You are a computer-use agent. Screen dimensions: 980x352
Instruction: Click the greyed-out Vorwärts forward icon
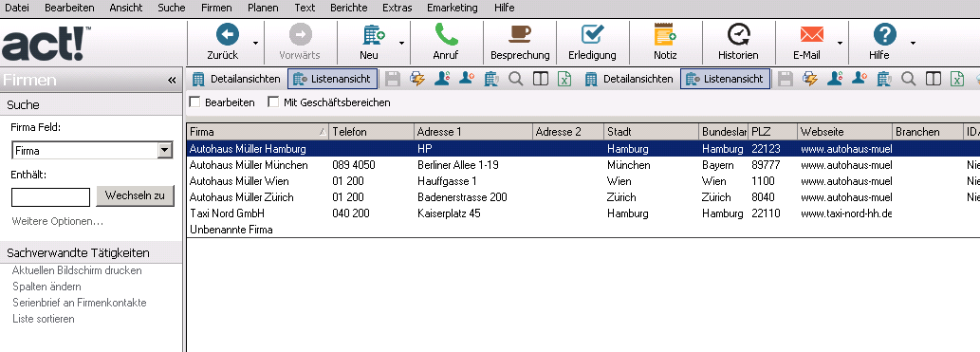[x=300, y=34]
